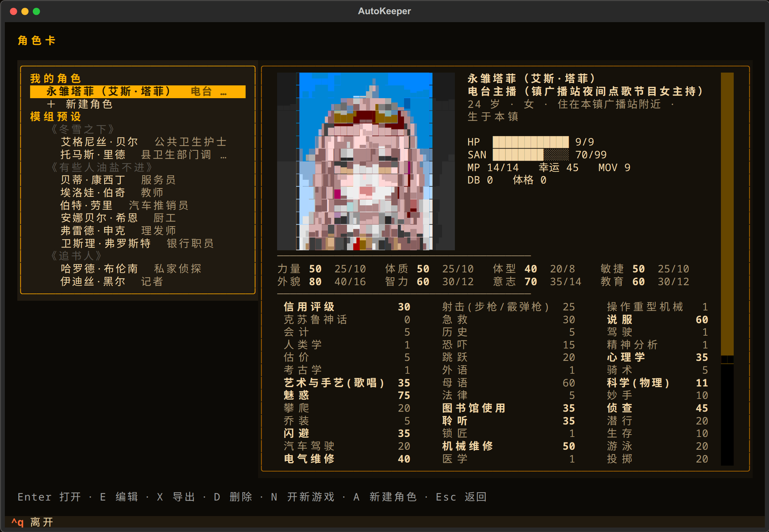Click the 侦查 skill row
The image size is (769, 532).
(x=657, y=408)
